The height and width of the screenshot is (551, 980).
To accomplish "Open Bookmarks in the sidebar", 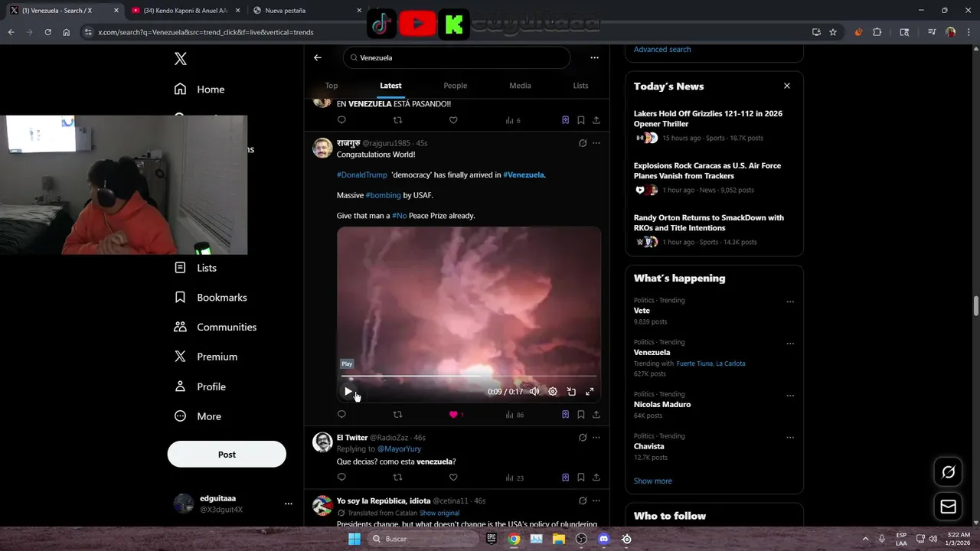I will tap(211, 298).
